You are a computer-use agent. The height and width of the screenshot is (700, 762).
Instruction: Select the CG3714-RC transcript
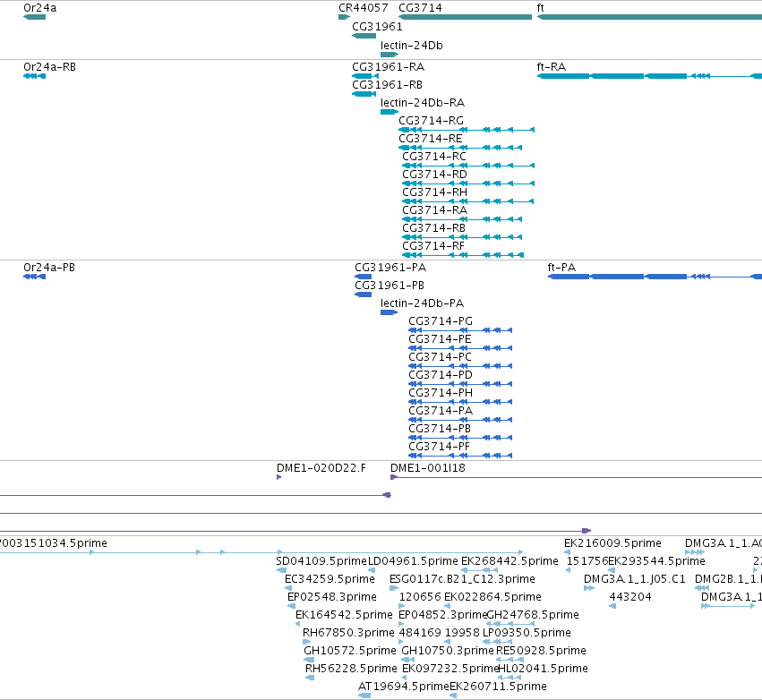click(x=468, y=166)
